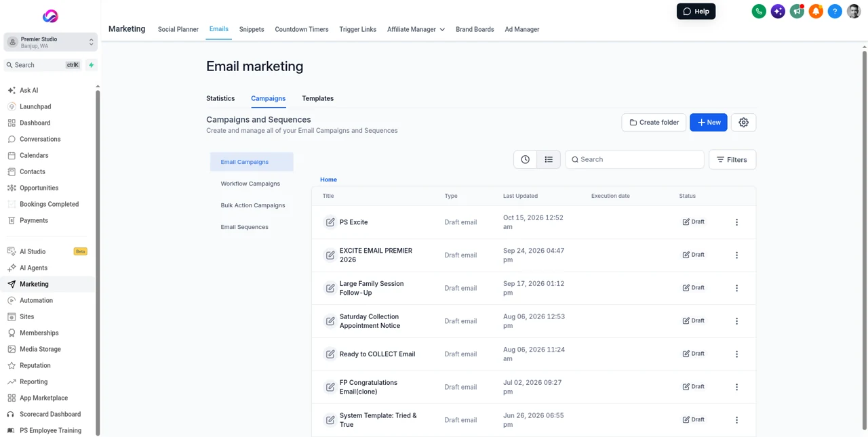Open the Countdown Timers tab

[302, 30]
